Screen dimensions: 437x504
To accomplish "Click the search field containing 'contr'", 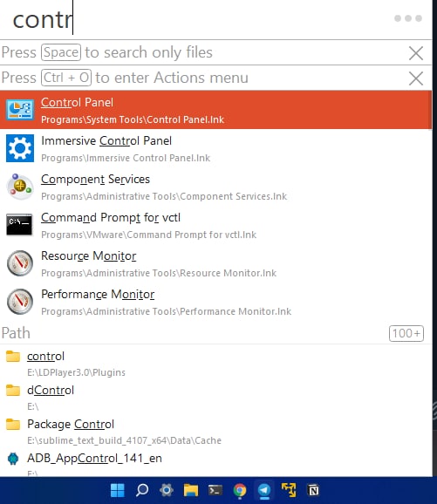I will pos(193,19).
